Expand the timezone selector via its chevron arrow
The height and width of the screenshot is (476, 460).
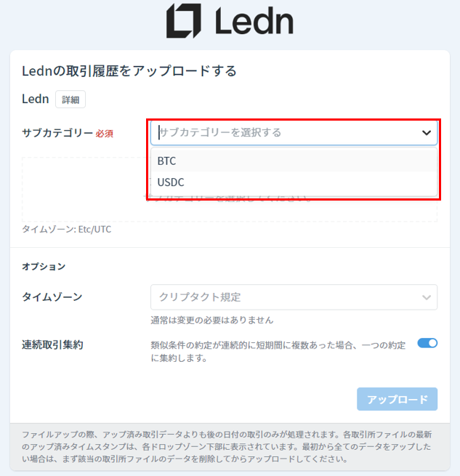pos(427,297)
